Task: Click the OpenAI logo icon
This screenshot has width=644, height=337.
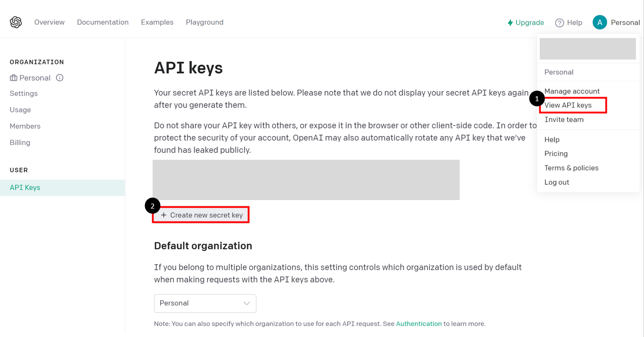Action: point(16,22)
